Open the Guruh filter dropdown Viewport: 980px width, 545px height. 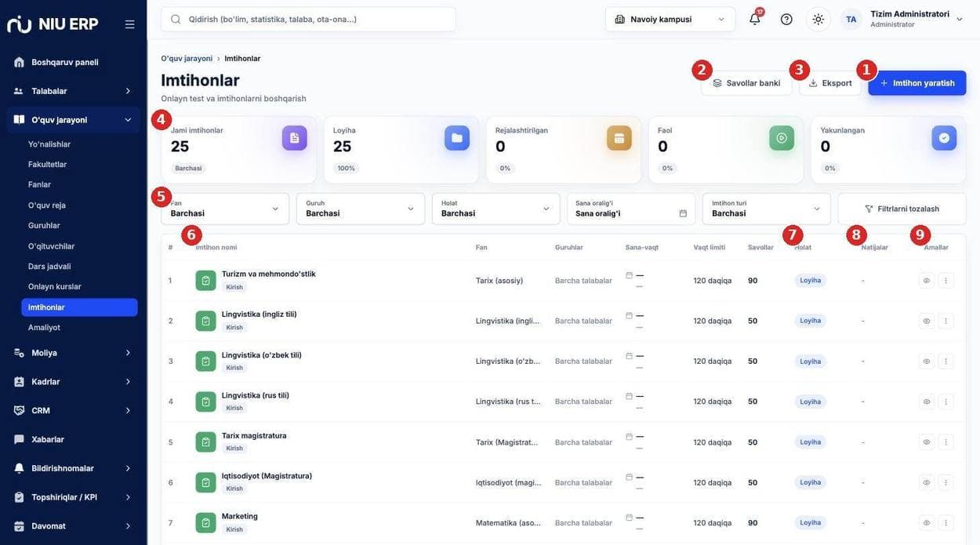tap(361, 209)
